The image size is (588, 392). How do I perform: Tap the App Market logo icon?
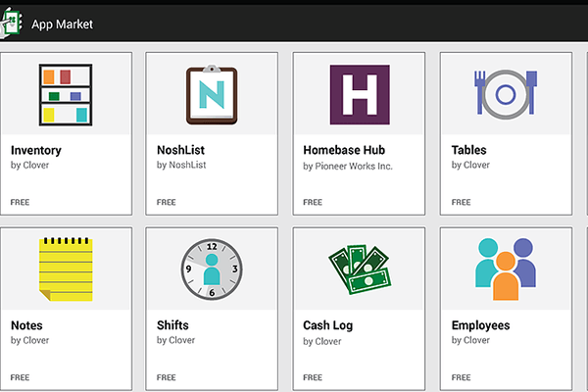(x=11, y=23)
